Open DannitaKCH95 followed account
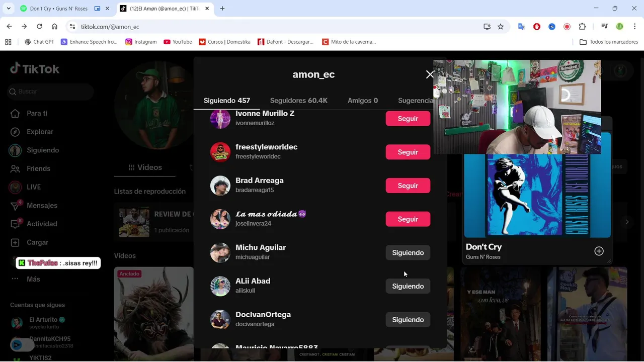The image size is (644, 362). (x=43, y=342)
